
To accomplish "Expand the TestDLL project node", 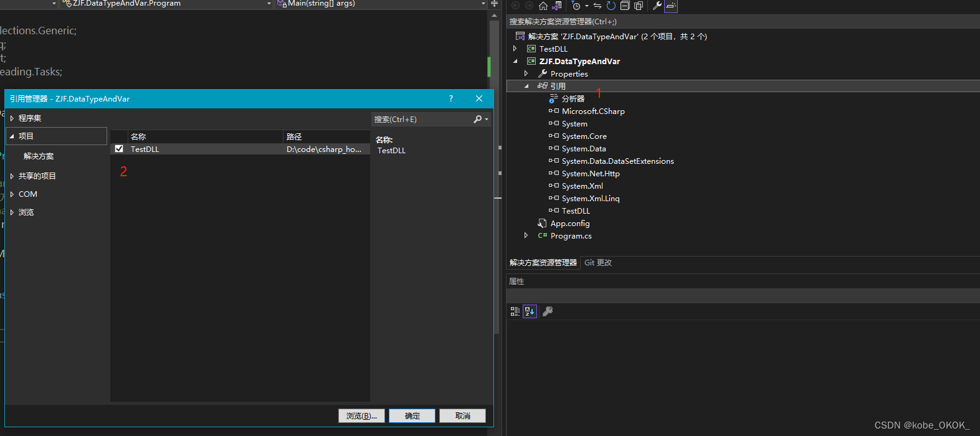I will [x=515, y=49].
